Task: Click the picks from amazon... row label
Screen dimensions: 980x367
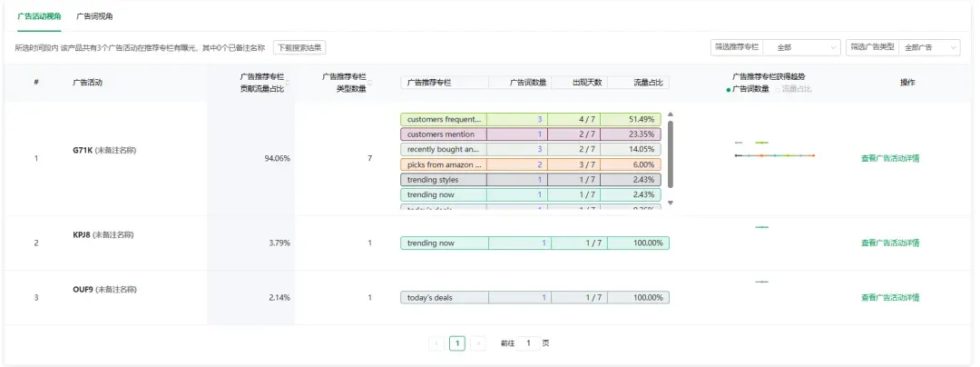Action: [x=444, y=164]
